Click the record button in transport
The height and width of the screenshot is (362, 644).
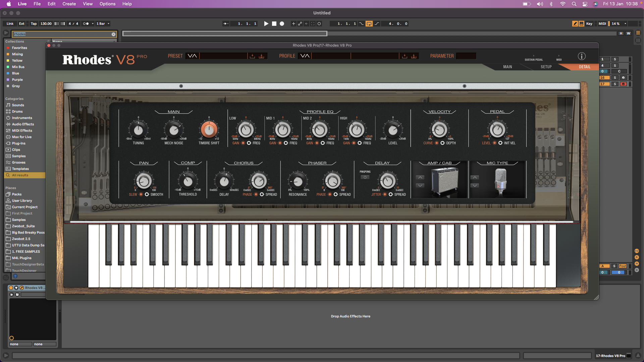click(x=282, y=24)
